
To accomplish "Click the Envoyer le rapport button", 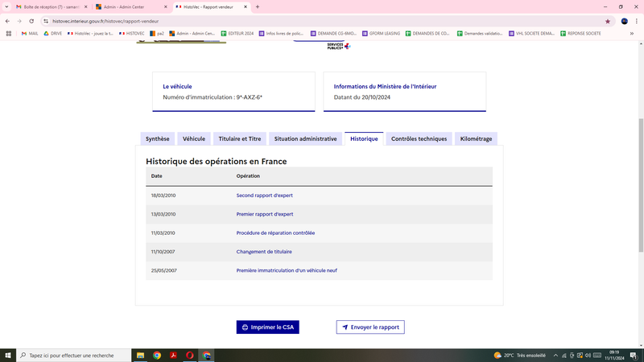I will 370,327.
